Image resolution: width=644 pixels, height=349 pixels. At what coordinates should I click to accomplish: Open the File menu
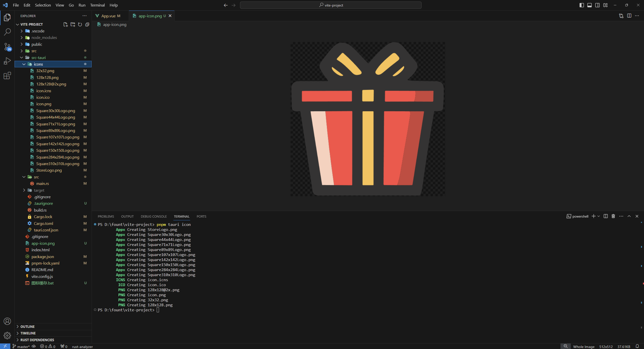16,5
